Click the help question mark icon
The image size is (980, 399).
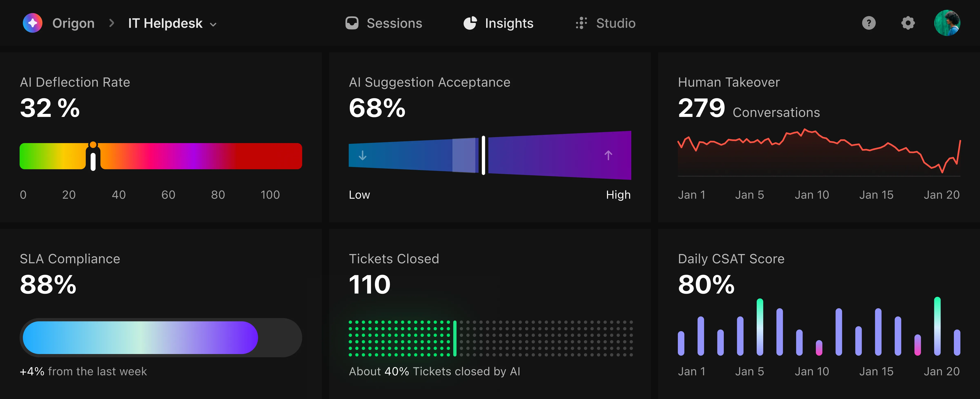click(x=869, y=23)
